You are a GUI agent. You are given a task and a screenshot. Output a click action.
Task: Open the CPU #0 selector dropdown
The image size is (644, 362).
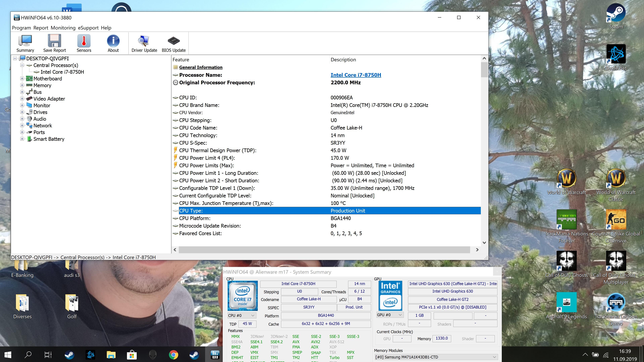241,316
